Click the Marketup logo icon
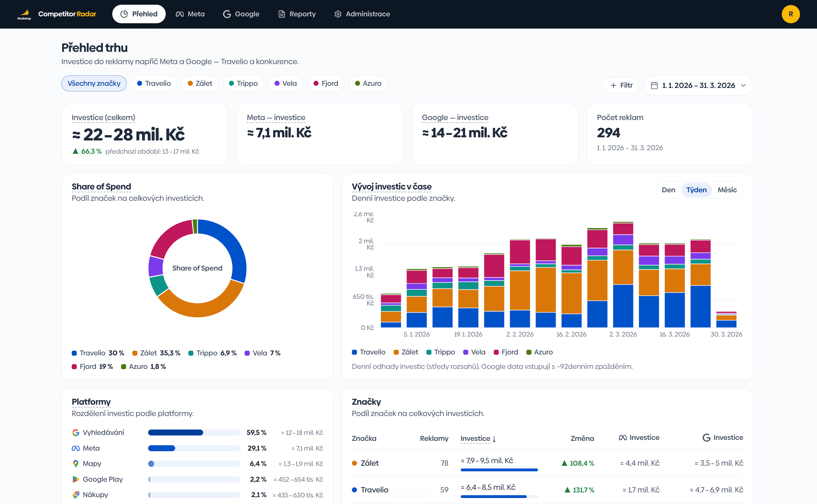The width and height of the screenshot is (817, 504). point(24,14)
